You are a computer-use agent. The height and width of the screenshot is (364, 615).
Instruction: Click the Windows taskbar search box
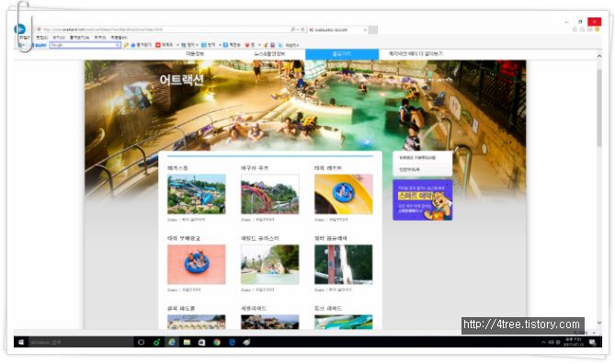pyautogui.click(x=81, y=343)
